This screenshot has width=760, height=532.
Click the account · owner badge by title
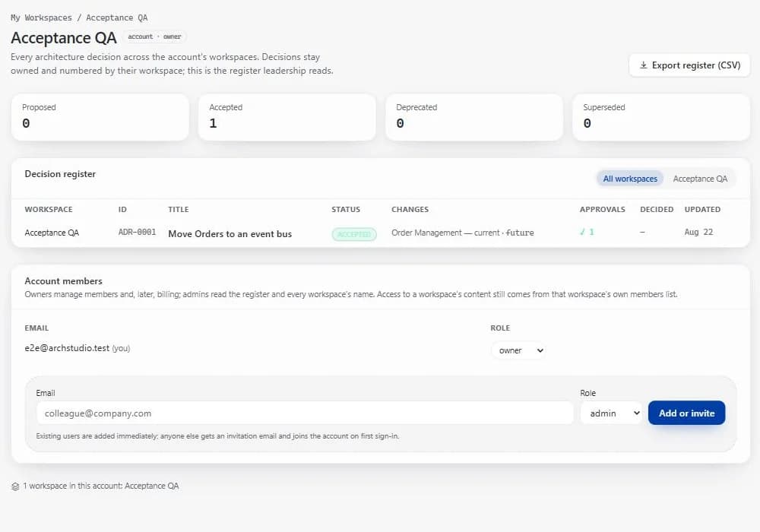click(154, 36)
